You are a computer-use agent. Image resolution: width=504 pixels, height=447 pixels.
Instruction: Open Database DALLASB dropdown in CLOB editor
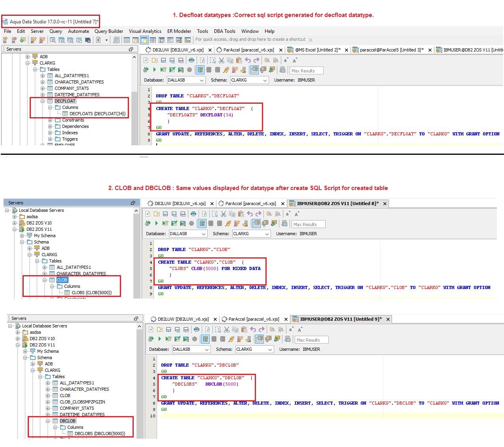pos(188,234)
